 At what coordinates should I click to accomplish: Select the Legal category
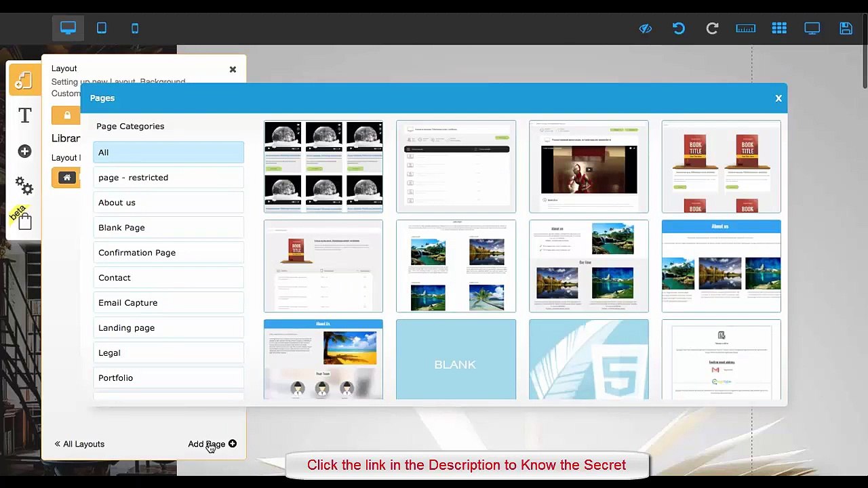[169, 353]
